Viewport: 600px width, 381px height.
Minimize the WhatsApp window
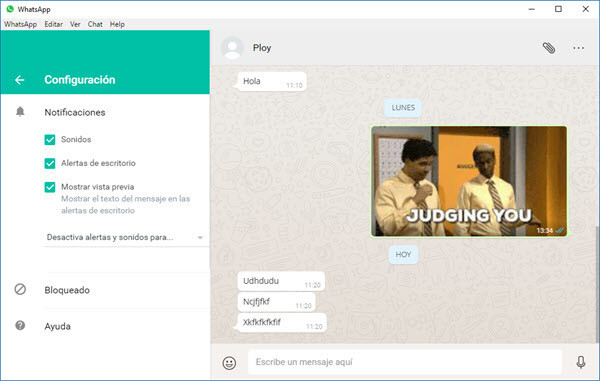coord(532,9)
